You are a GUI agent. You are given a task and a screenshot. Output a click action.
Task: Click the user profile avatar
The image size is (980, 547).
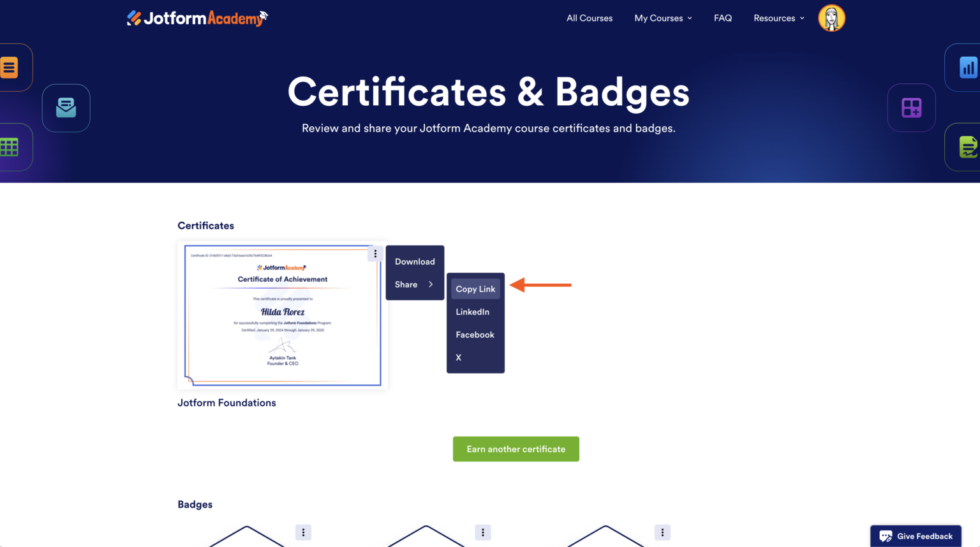click(x=831, y=18)
